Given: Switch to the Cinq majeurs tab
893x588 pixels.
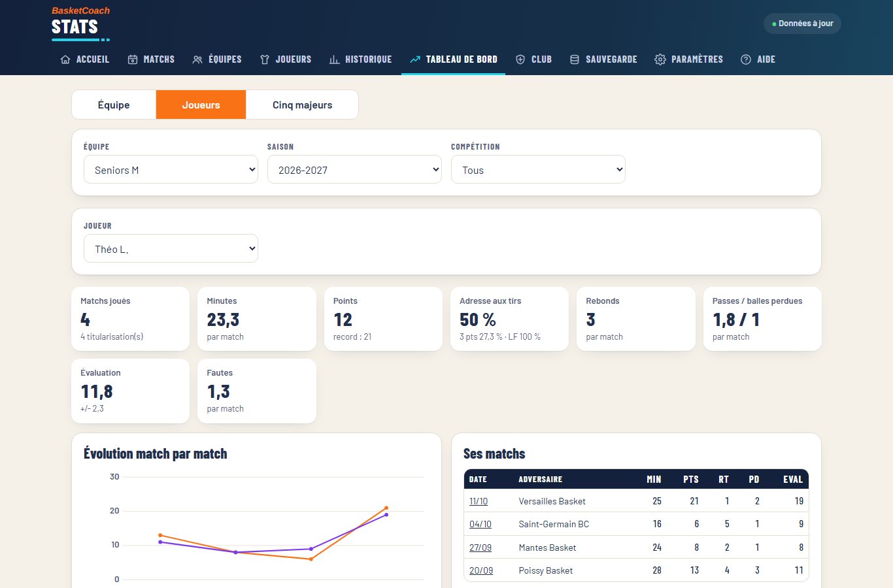Looking at the screenshot, I should click(302, 105).
